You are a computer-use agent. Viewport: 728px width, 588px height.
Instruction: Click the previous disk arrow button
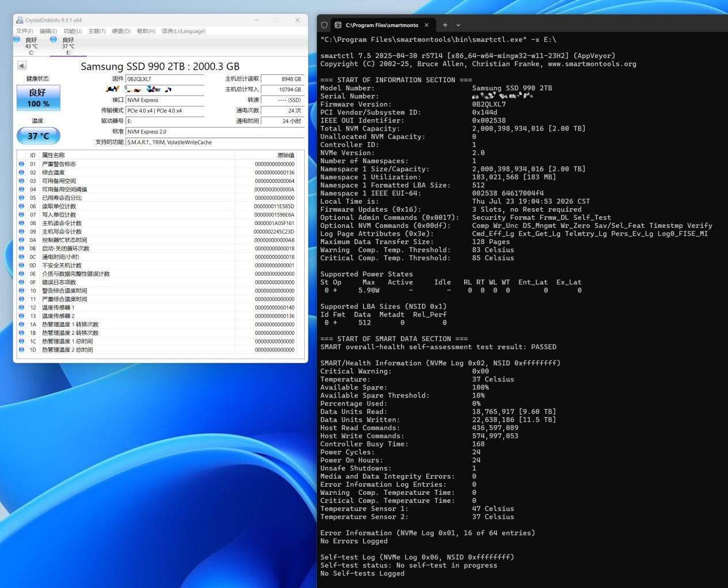click(22, 66)
